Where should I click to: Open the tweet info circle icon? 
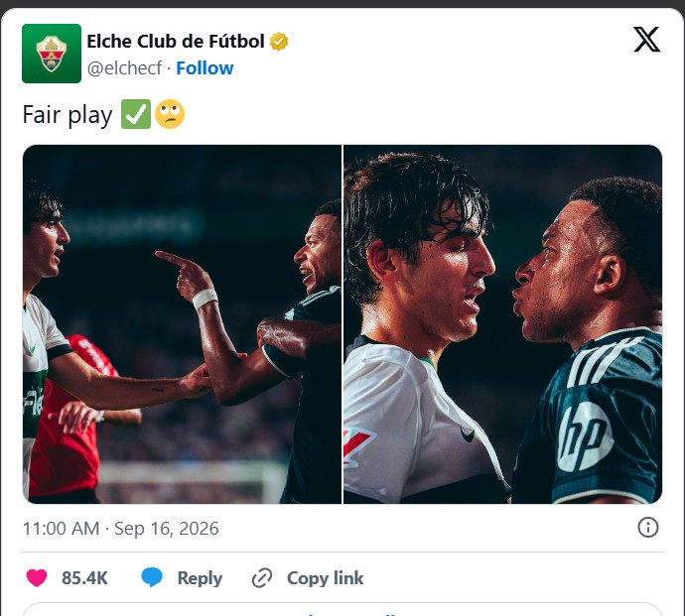pos(648,528)
